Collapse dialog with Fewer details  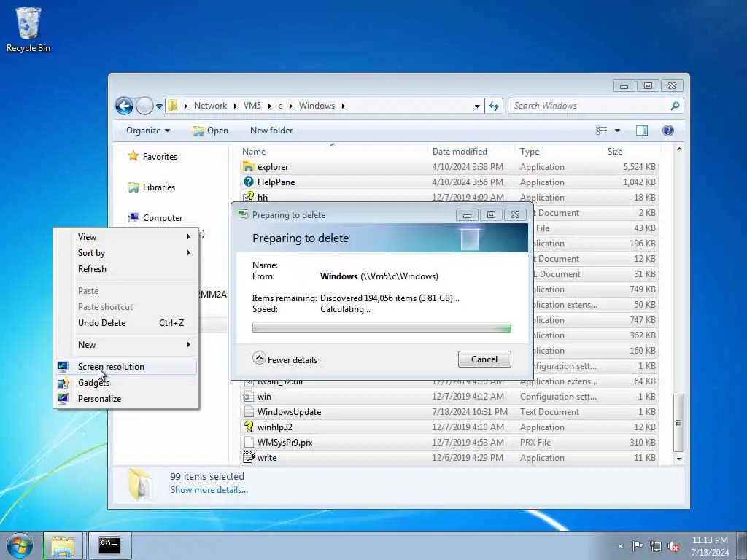tap(285, 359)
